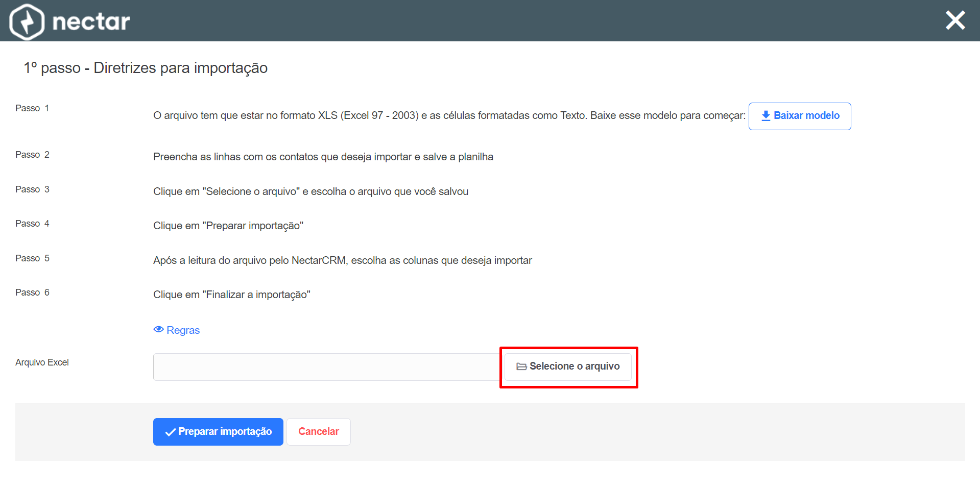Click the Passo 6 label
The image size is (980, 488).
pyautogui.click(x=32, y=292)
